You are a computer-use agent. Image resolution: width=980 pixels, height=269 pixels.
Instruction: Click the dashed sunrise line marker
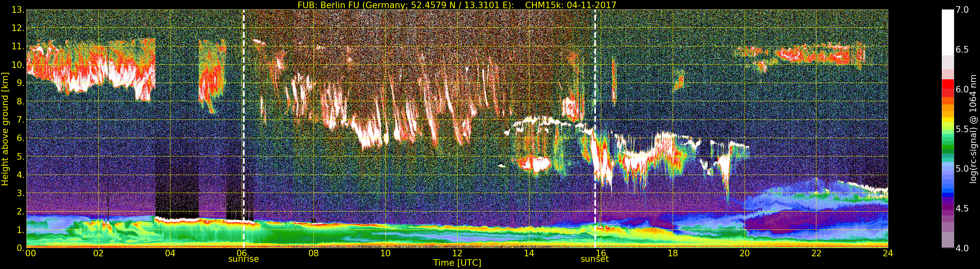244,129
